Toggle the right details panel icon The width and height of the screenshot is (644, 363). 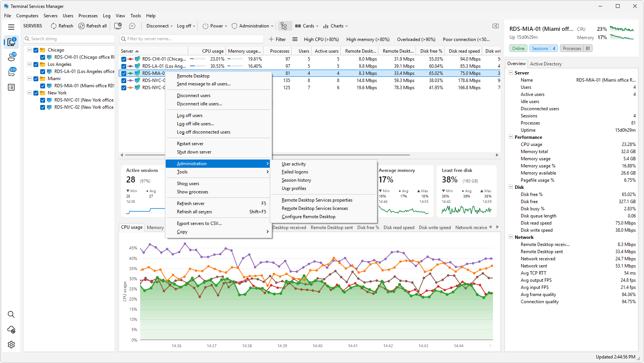point(496,26)
